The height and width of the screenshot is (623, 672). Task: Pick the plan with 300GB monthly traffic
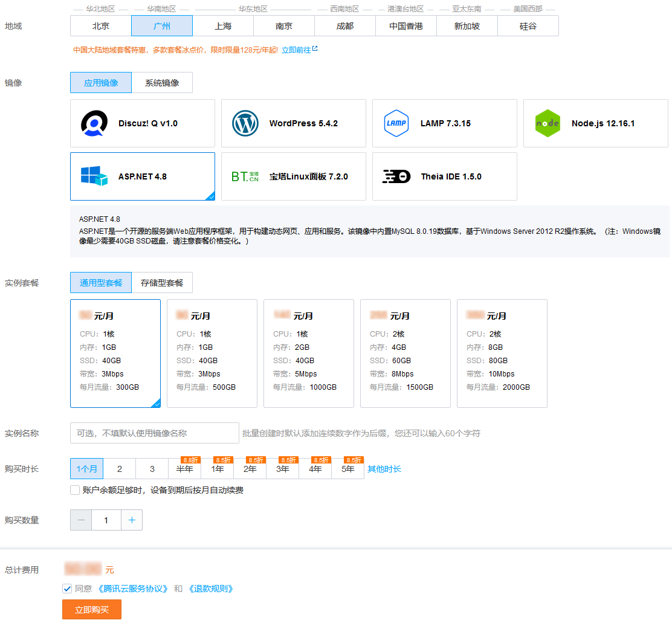coord(115,353)
